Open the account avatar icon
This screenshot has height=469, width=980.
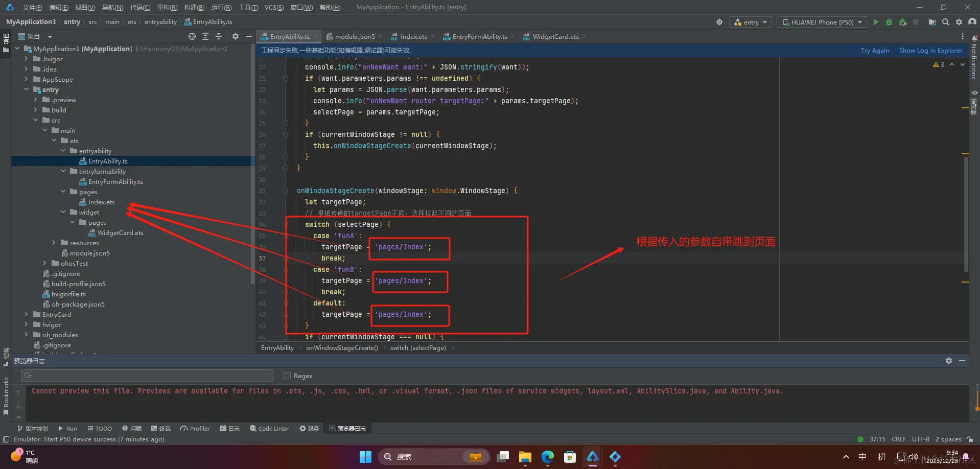(972, 22)
